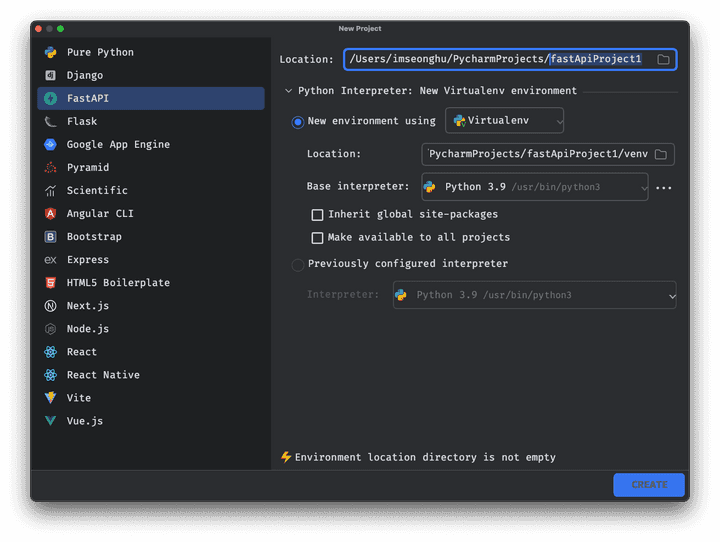Click the warning lightning bolt icon
The width and height of the screenshot is (720, 542).
286,457
